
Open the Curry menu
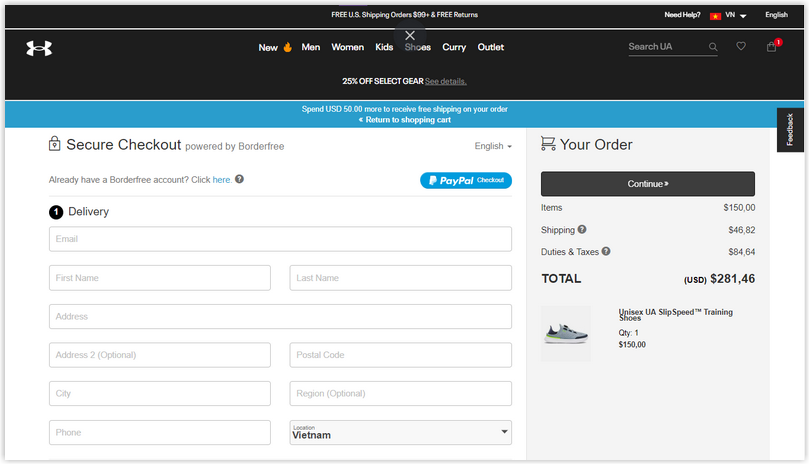click(454, 47)
